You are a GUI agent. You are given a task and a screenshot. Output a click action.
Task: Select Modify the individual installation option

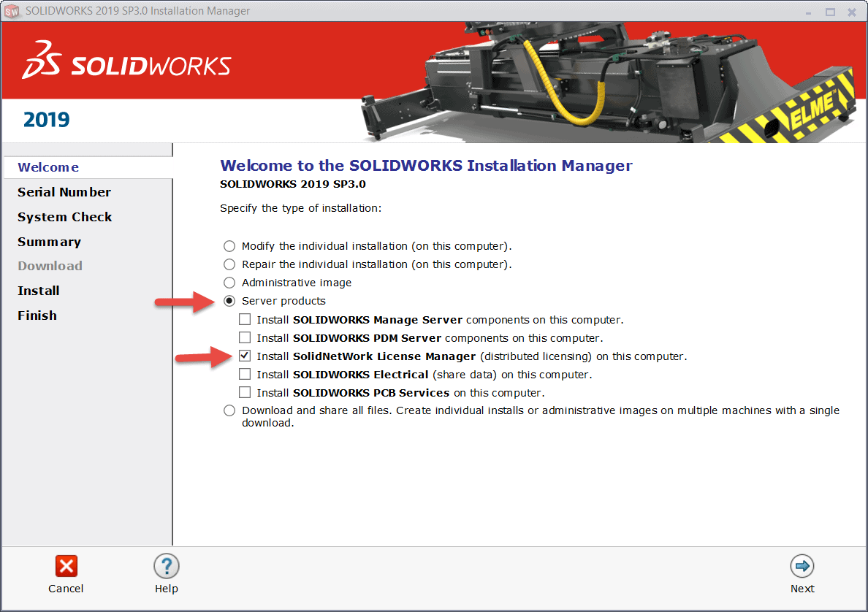(x=229, y=246)
